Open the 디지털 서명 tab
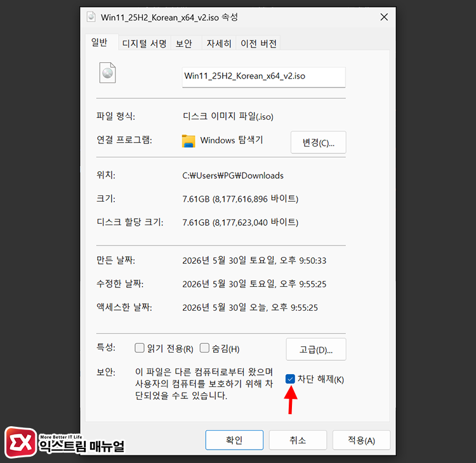The width and height of the screenshot is (476, 463). click(144, 43)
